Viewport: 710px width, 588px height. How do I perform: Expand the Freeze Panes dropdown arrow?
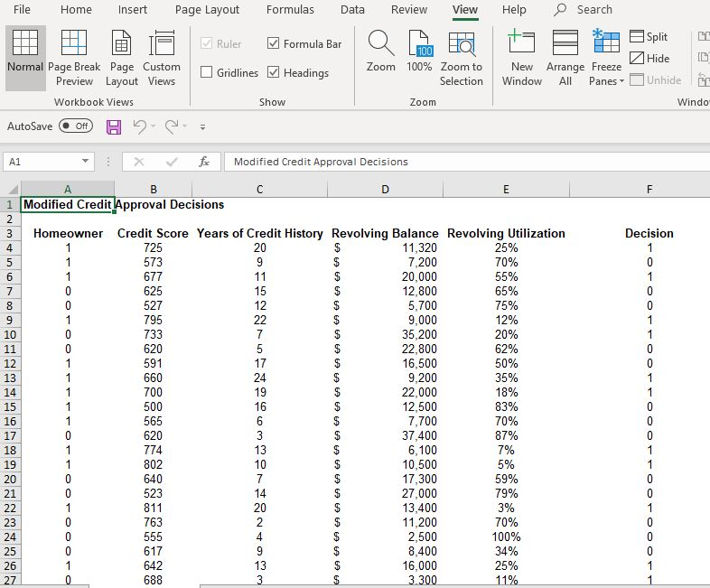[621, 81]
